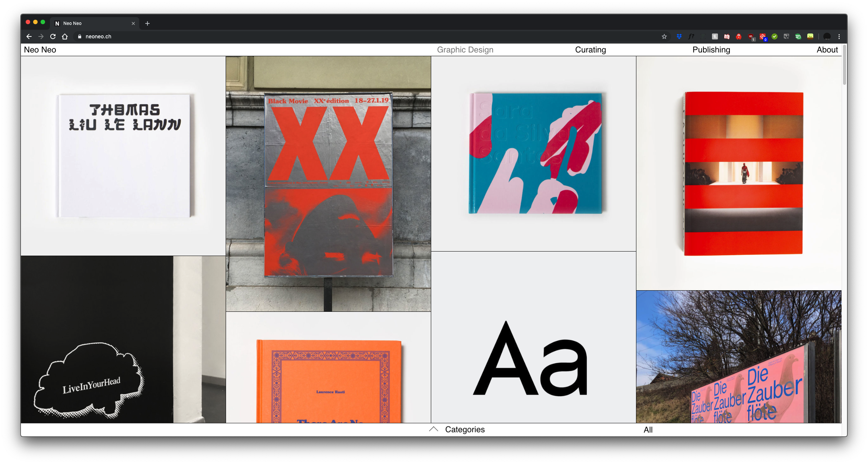Reload the neoneo.ch page
Viewport: 868px width, 464px height.
pos(53,36)
